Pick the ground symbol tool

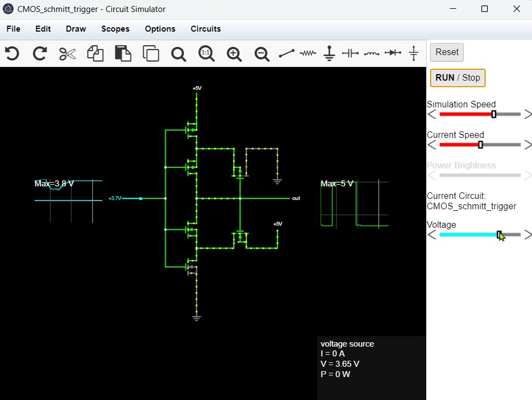[329, 53]
